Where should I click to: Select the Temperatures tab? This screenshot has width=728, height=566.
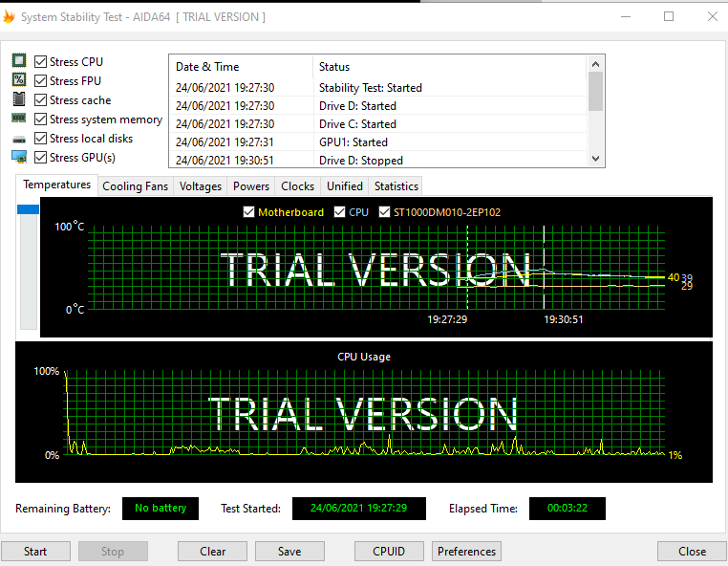(x=56, y=185)
